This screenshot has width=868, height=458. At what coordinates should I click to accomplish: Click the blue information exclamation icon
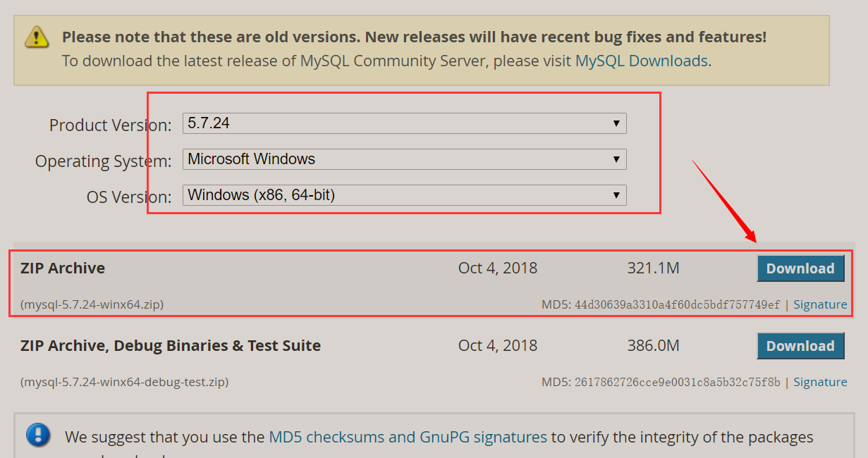pos(38,434)
